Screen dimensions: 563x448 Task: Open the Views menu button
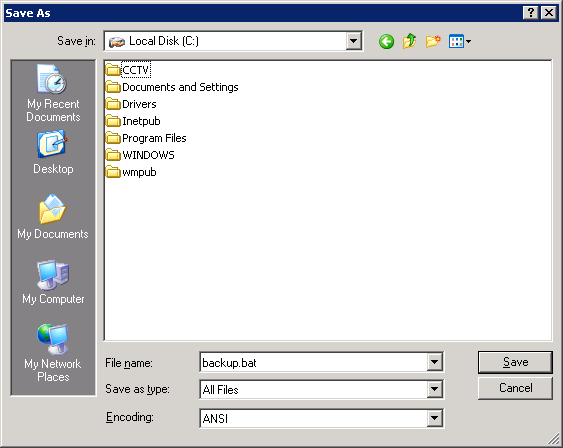[x=460, y=42]
